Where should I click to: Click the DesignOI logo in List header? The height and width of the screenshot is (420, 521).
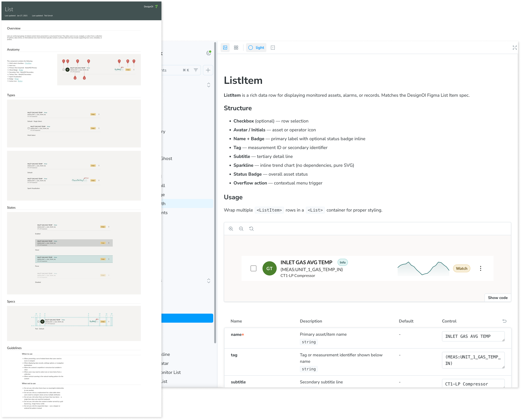coord(151,7)
